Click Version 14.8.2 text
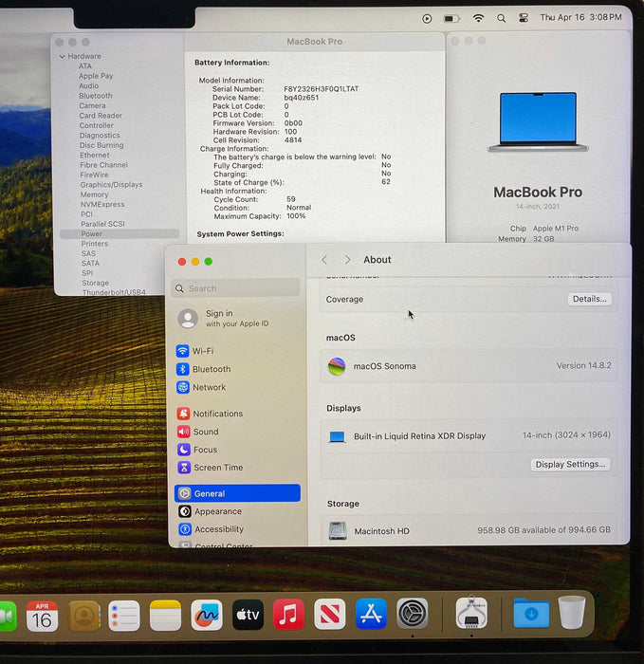 [x=584, y=365]
